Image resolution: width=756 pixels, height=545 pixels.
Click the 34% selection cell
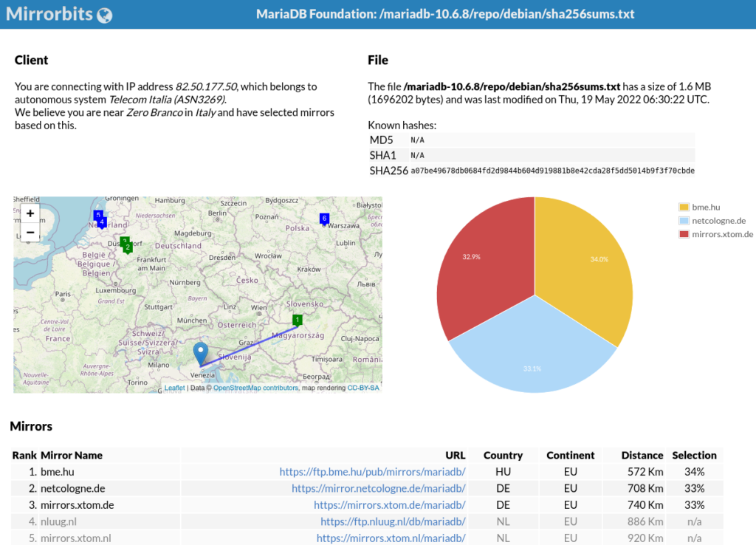pos(694,472)
